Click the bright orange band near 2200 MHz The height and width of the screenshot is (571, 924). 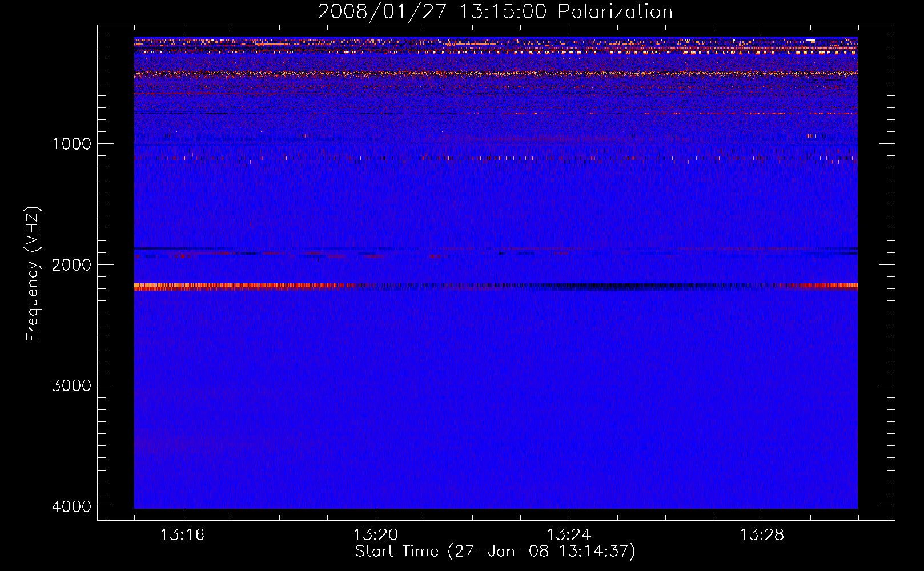tap(496, 287)
